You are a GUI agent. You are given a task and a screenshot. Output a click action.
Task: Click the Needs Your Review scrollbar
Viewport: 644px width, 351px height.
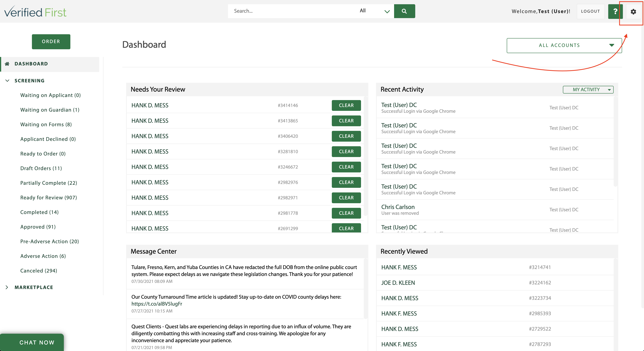(x=365, y=156)
